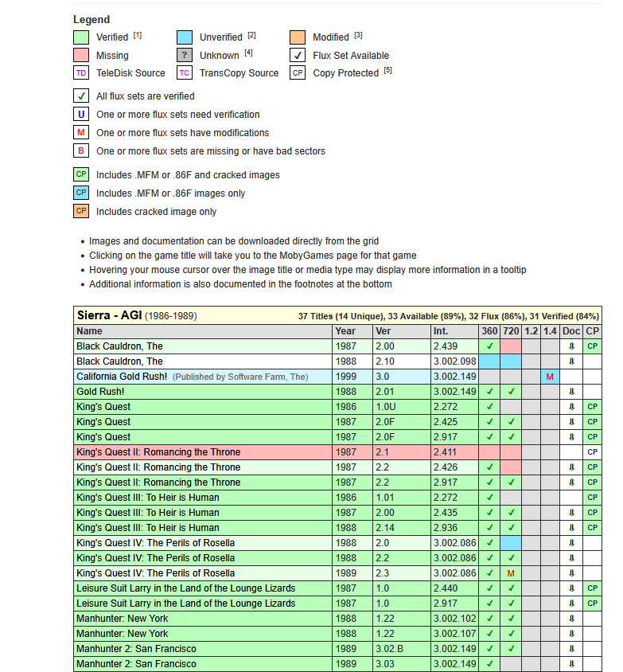The height and width of the screenshot is (672, 623).
Task: Click the Year column header
Action: [x=345, y=331]
